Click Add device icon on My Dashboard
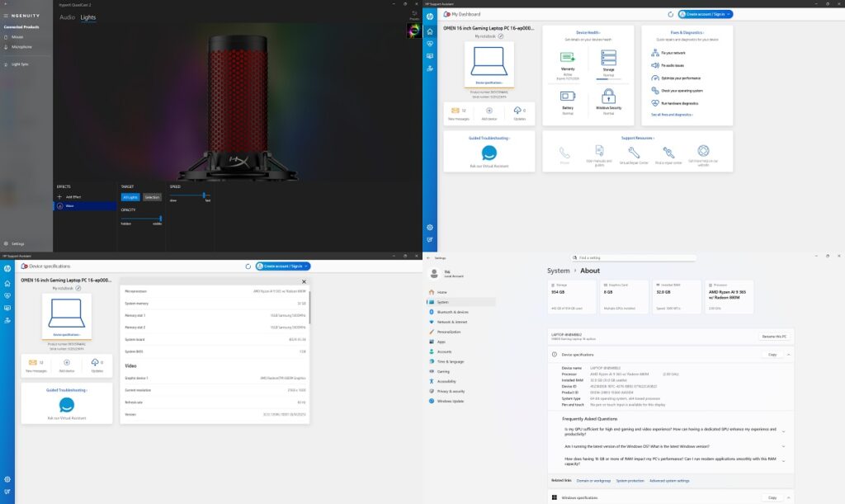The height and width of the screenshot is (504, 845). 489,111
